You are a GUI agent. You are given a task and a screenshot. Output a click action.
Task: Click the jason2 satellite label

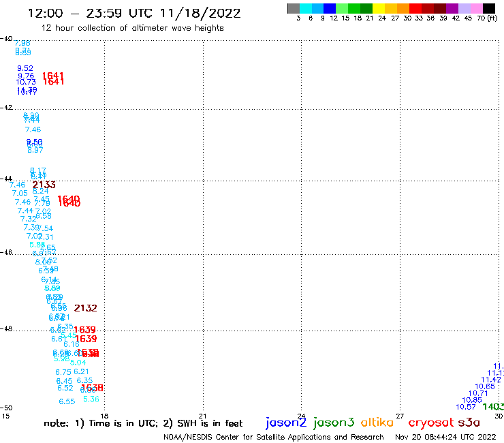[286, 423]
